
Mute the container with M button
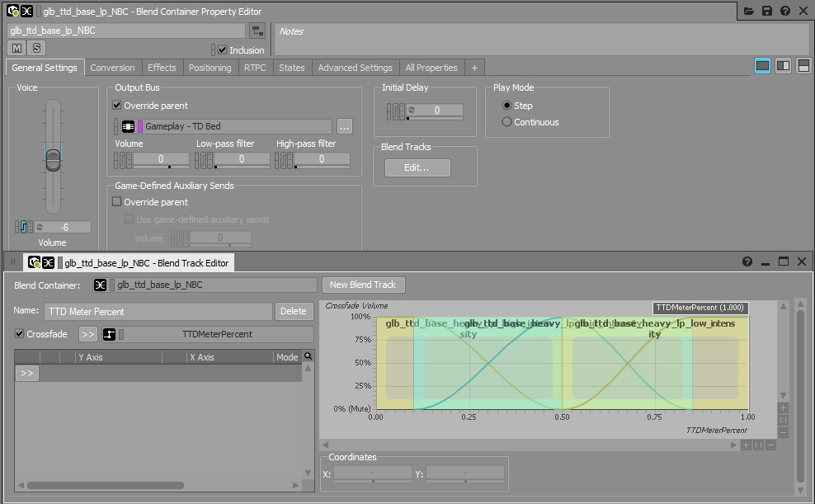(x=17, y=49)
